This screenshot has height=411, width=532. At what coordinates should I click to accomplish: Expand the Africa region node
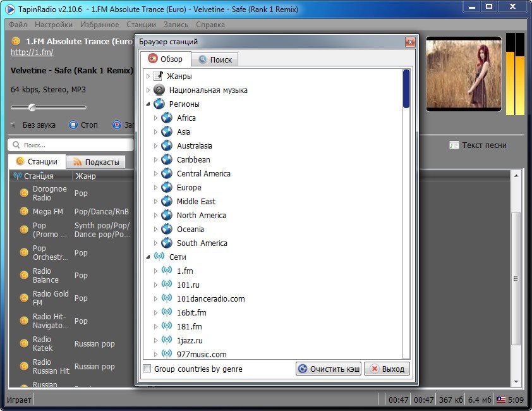156,118
